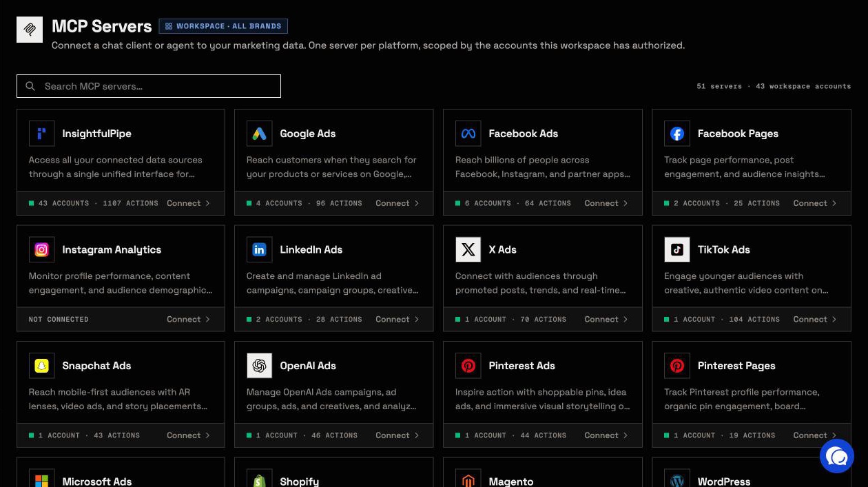Viewport: 868px width, 487px height.
Task: Click the TikTok Ads card title
Action: click(x=723, y=249)
